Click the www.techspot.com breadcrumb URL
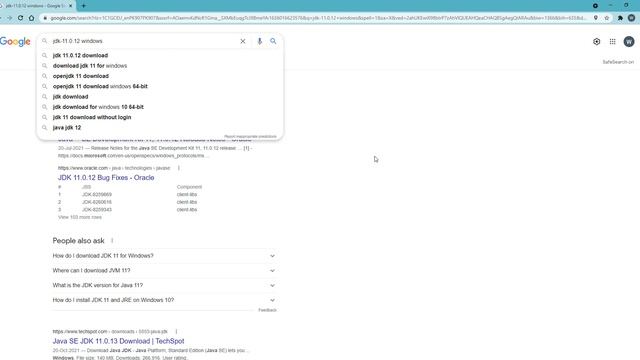Image resolution: width=640 pixels, height=360 pixels. (110, 331)
